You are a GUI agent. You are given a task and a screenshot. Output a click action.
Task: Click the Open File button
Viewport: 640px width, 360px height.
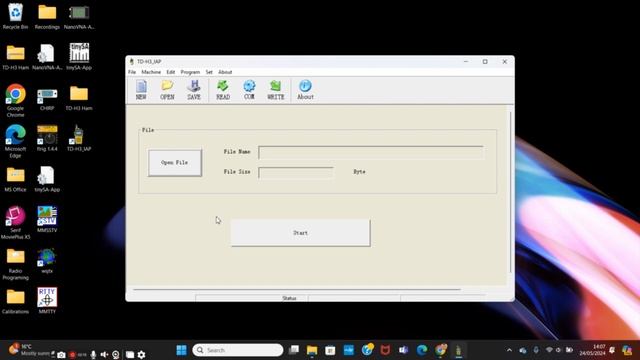tap(175, 162)
